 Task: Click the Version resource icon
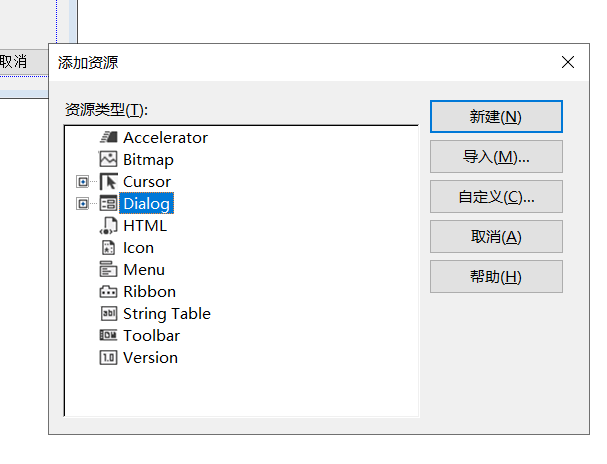[x=109, y=358]
